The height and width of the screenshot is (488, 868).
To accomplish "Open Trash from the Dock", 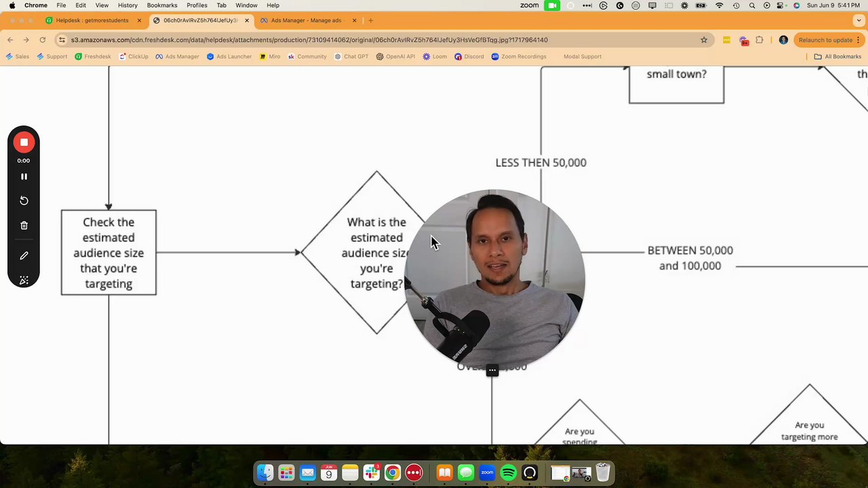I will click(x=603, y=472).
